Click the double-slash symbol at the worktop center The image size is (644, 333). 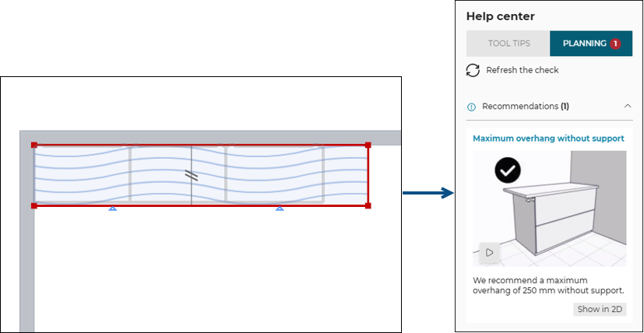(x=192, y=176)
